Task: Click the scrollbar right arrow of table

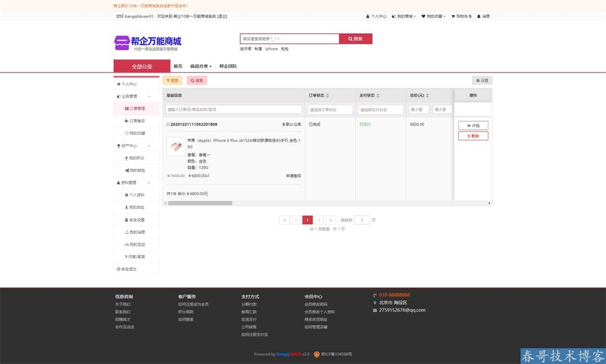Action: 489,203
